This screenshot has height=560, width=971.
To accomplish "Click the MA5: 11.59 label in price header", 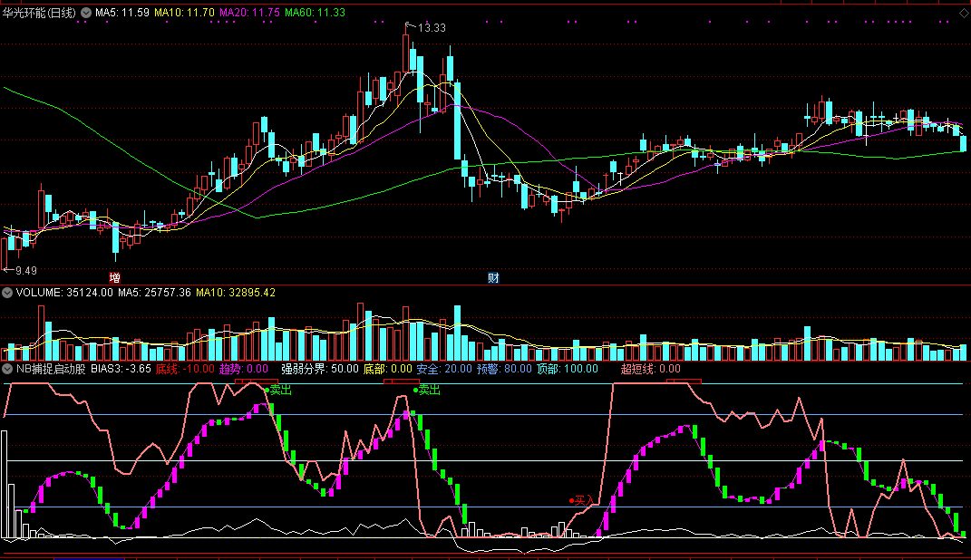I will (x=122, y=13).
